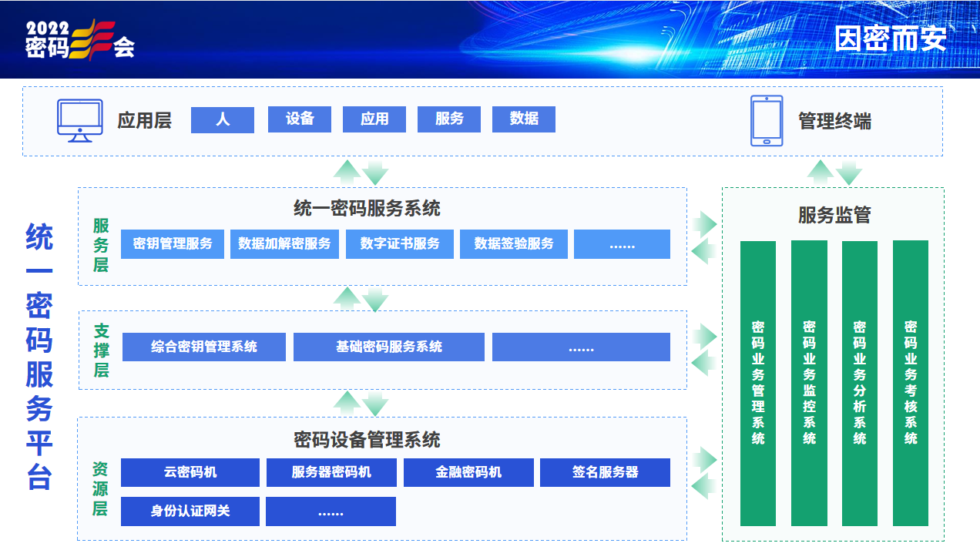Click the smartphone icon beside 管理终端

pos(767,121)
